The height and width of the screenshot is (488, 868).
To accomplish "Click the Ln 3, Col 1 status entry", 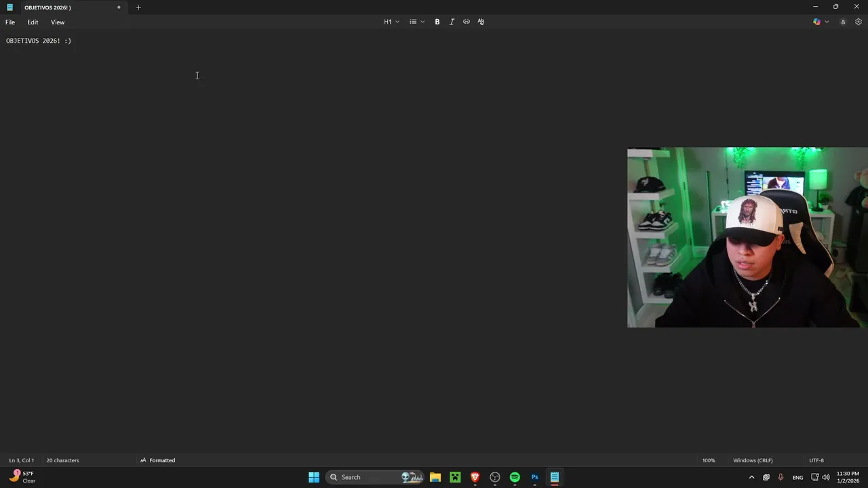I will tap(22, 460).
